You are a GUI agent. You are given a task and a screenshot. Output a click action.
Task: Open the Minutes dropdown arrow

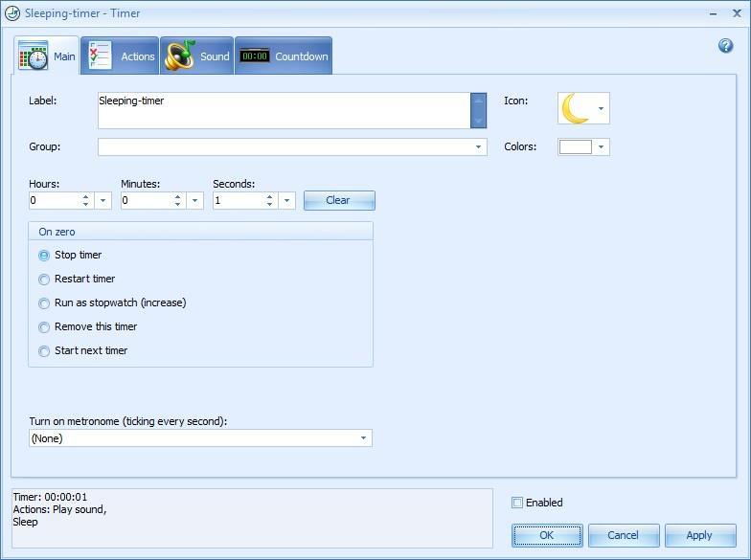(194, 201)
